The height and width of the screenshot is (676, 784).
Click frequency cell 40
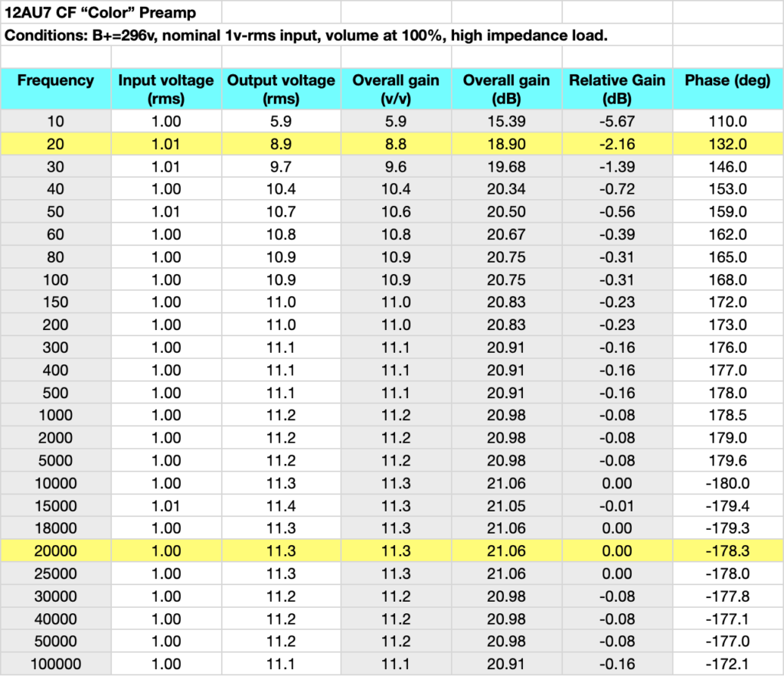coord(55,189)
